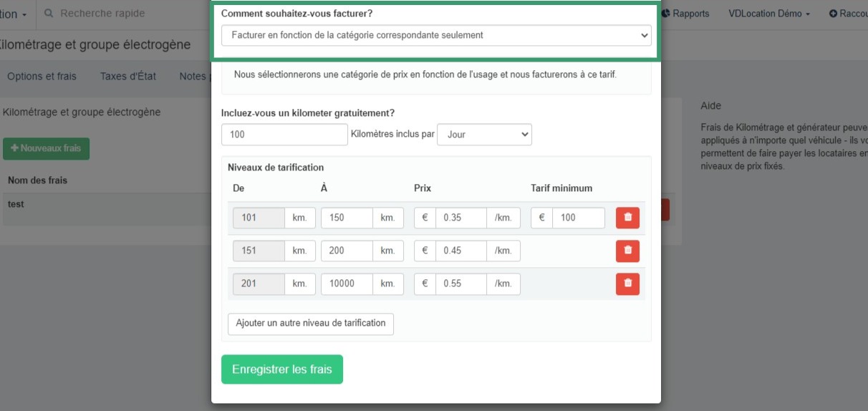Expand the VDLocation Démo account dropdown
Viewport: 868px width, 411px height.
pos(769,14)
